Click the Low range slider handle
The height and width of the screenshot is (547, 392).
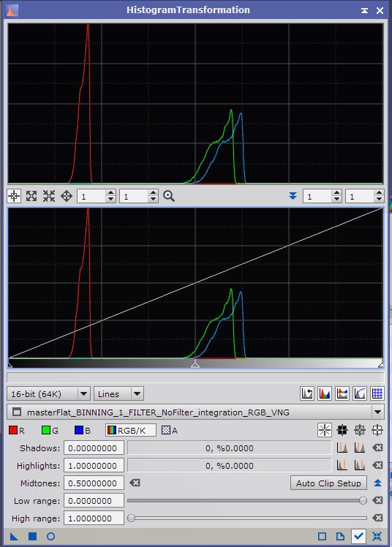[363, 501]
